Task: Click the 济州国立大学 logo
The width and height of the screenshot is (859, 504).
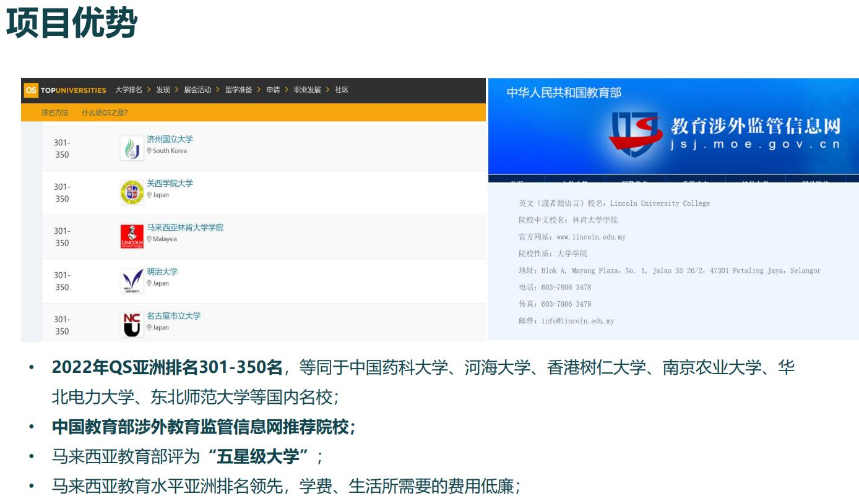Action: (x=132, y=148)
